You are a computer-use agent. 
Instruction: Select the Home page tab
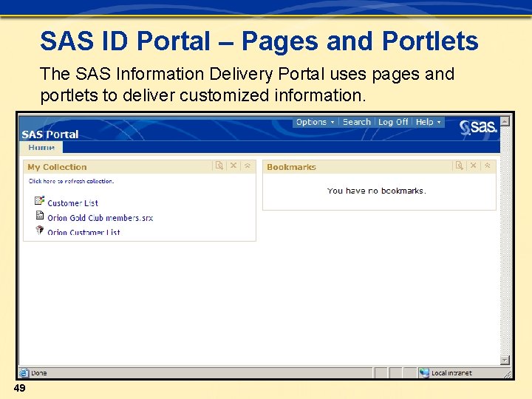41,147
